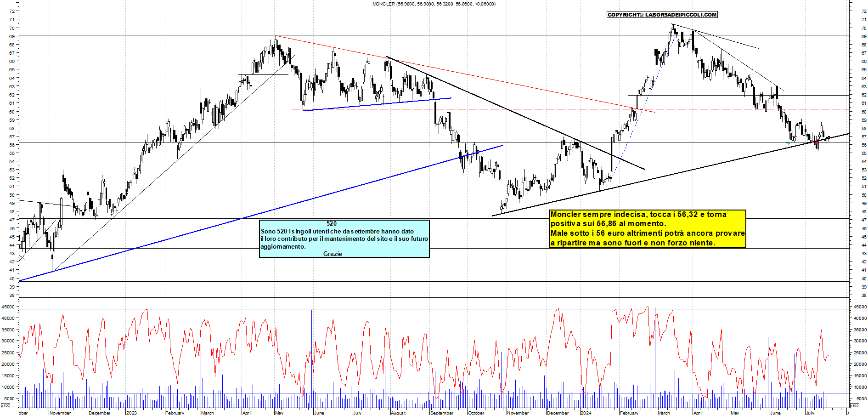Viewport: 868px width, 415px height.
Task: Click the September label on time axis
Action: (x=442, y=413)
